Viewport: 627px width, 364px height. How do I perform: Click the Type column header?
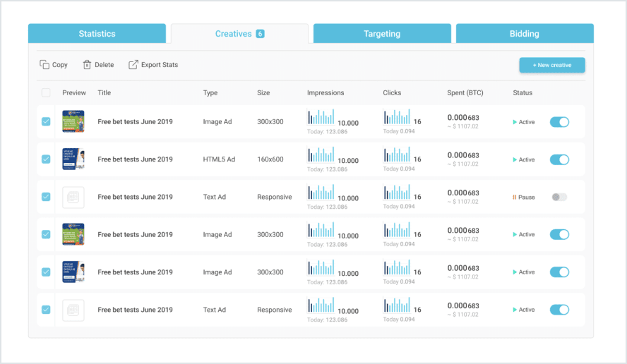point(210,92)
